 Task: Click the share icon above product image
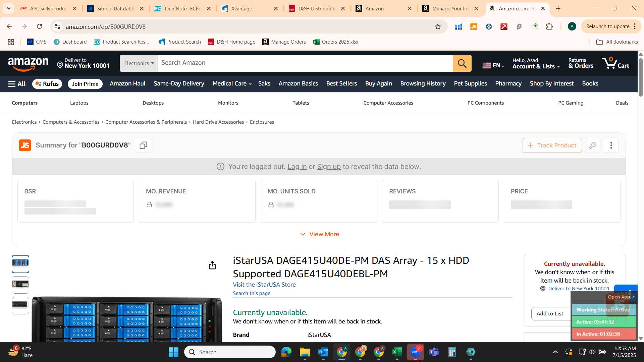click(212, 265)
